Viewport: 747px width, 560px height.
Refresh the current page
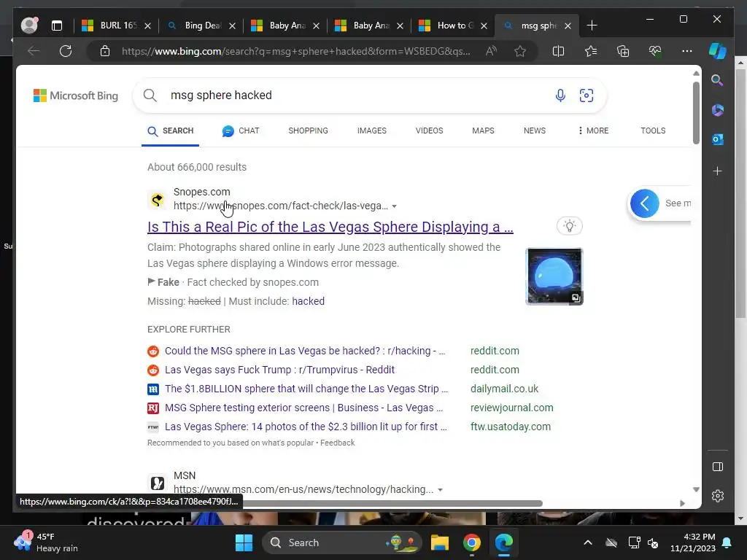tap(65, 51)
